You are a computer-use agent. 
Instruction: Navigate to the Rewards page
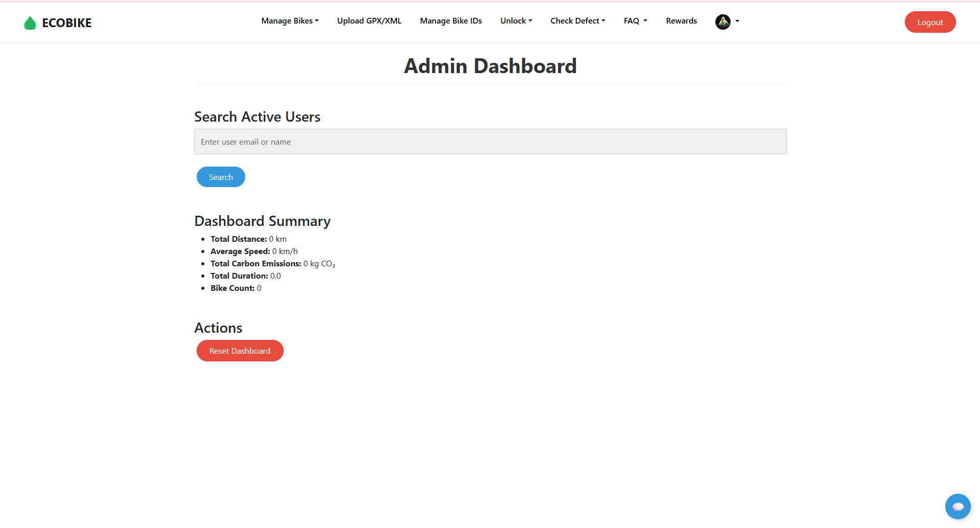[681, 21]
